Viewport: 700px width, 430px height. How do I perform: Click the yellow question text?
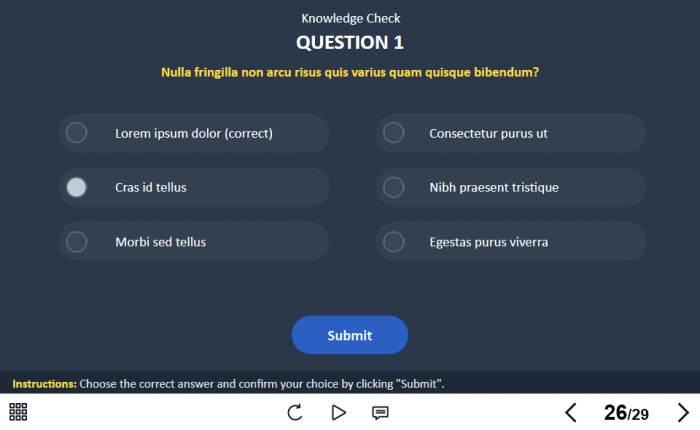tap(350, 72)
